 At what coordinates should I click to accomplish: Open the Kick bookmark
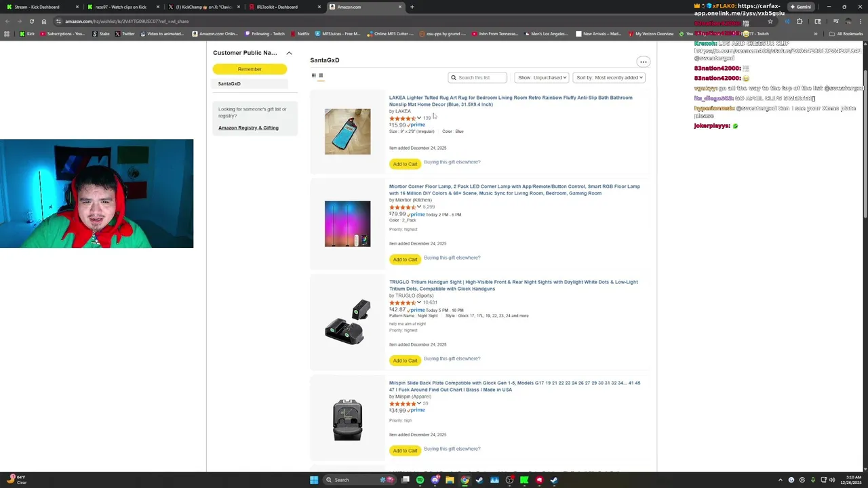click(x=27, y=34)
